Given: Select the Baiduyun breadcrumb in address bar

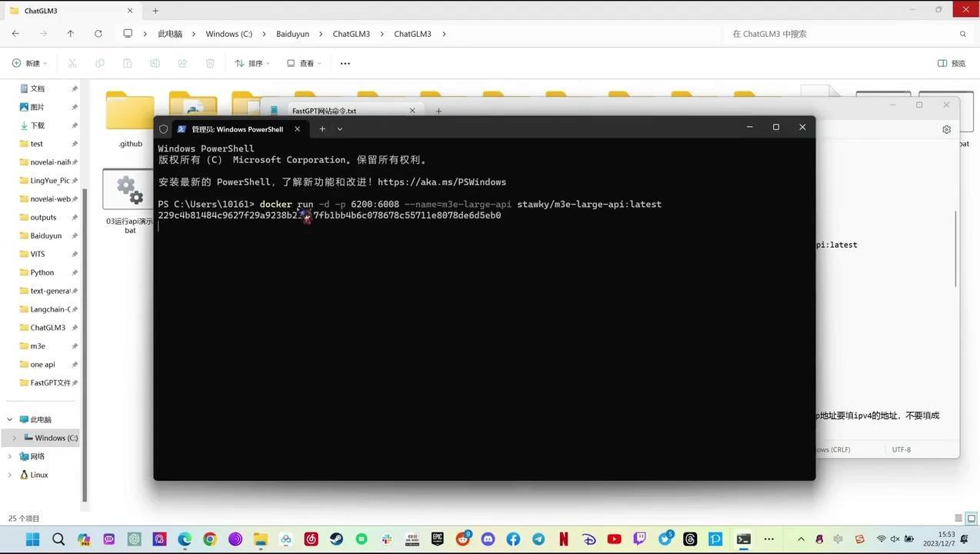Looking at the screenshot, I should coord(292,34).
